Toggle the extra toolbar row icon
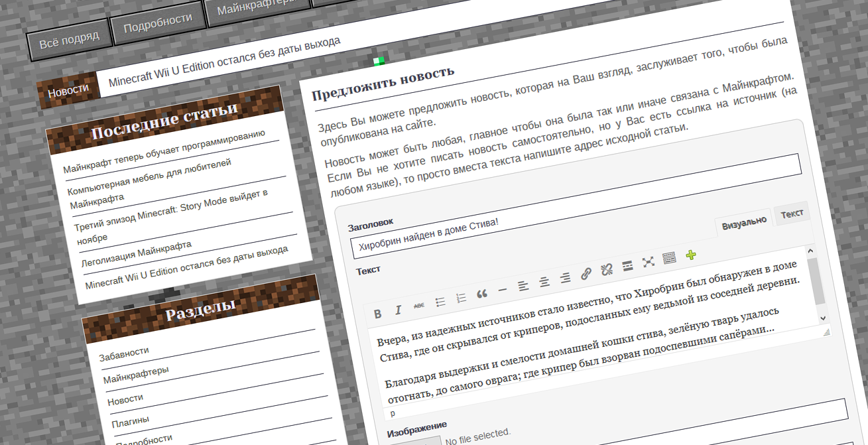Image resolution: width=868 pixels, height=445 pixels. coord(669,257)
